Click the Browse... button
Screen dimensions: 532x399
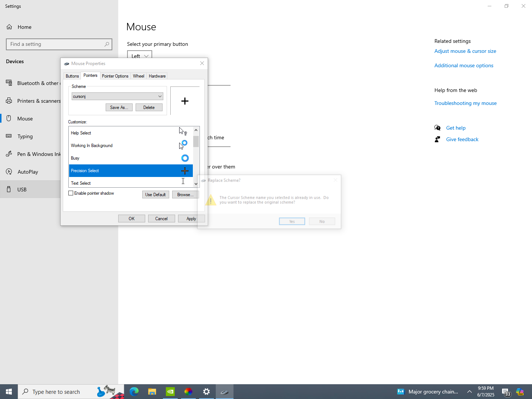pyautogui.click(x=185, y=195)
